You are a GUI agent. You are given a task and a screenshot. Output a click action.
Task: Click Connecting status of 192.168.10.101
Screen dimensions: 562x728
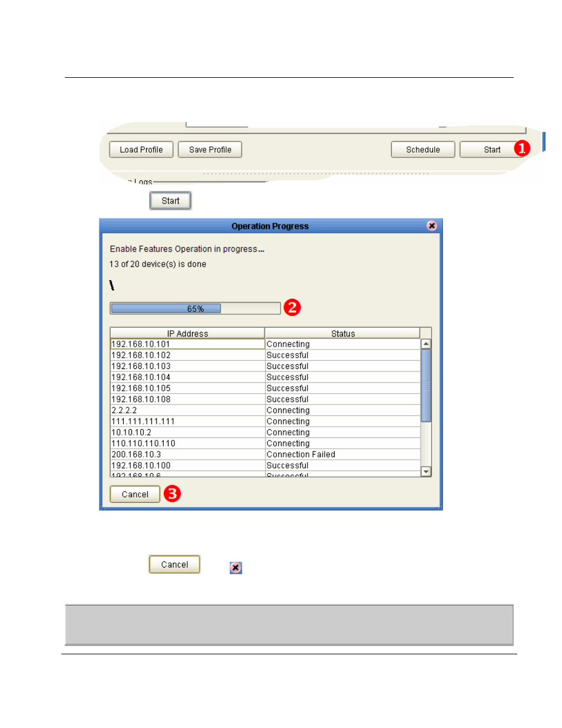tap(342, 344)
